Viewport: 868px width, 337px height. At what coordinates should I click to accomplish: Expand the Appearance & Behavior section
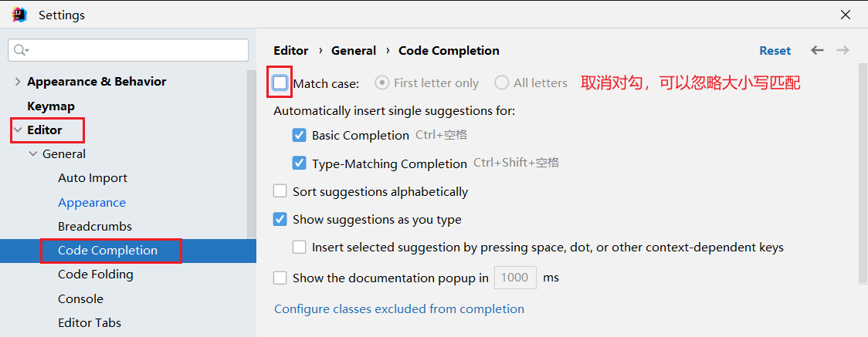point(18,82)
